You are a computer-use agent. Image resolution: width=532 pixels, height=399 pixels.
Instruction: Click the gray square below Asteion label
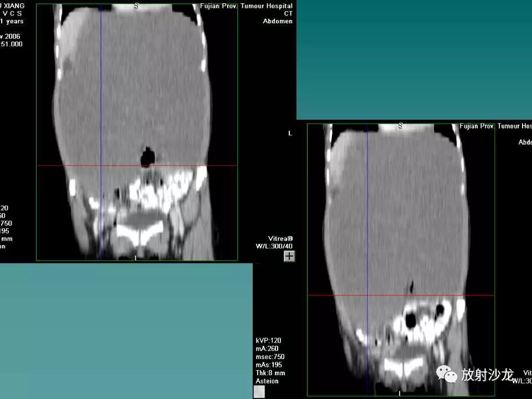(259, 392)
